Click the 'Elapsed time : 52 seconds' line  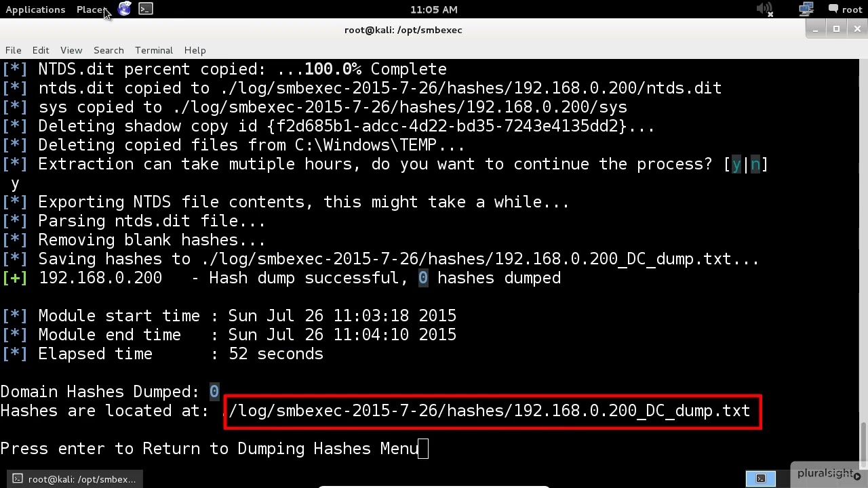(163, 354)
